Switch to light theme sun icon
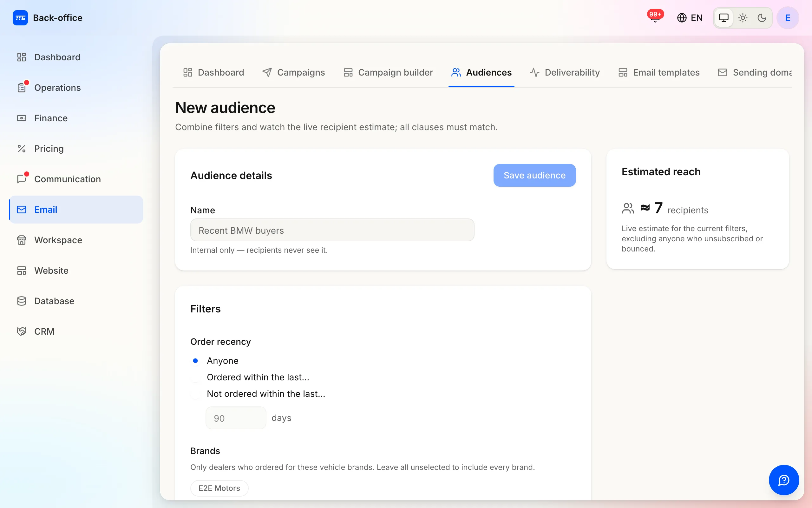 point(743,18)
